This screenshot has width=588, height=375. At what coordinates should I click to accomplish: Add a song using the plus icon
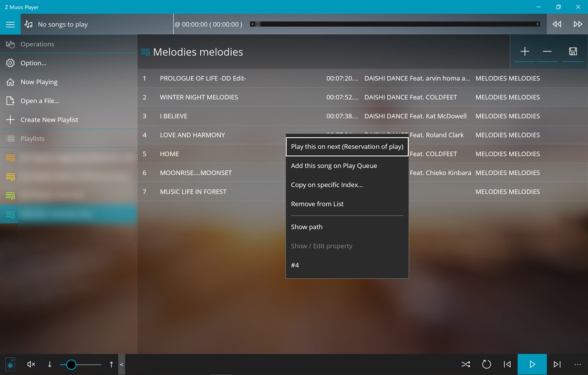coord(525,51)
